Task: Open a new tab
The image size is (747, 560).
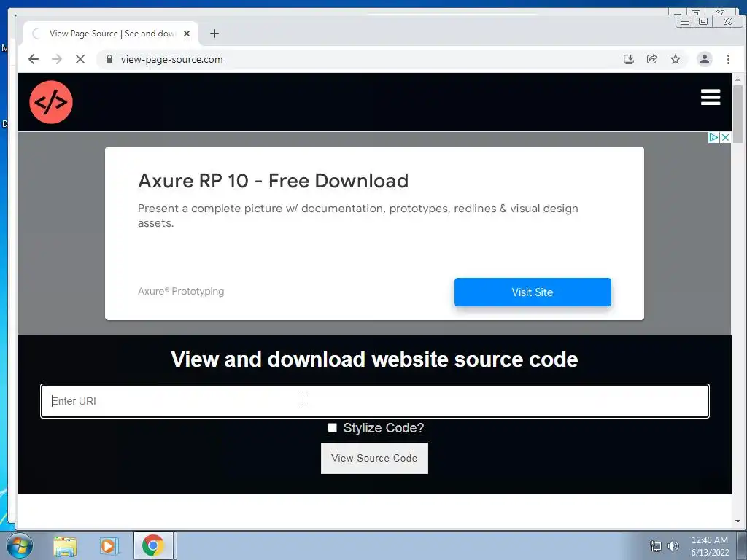Action: [214, 34]
